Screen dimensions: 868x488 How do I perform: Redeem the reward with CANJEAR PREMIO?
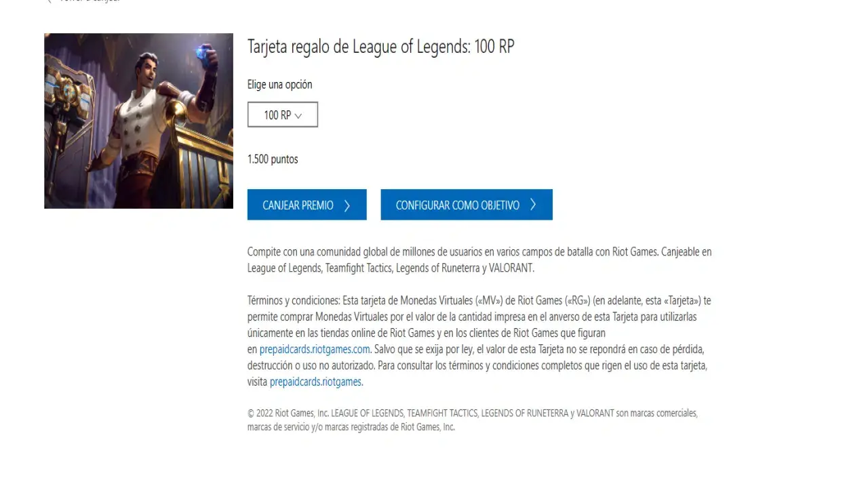coord(307,205)
